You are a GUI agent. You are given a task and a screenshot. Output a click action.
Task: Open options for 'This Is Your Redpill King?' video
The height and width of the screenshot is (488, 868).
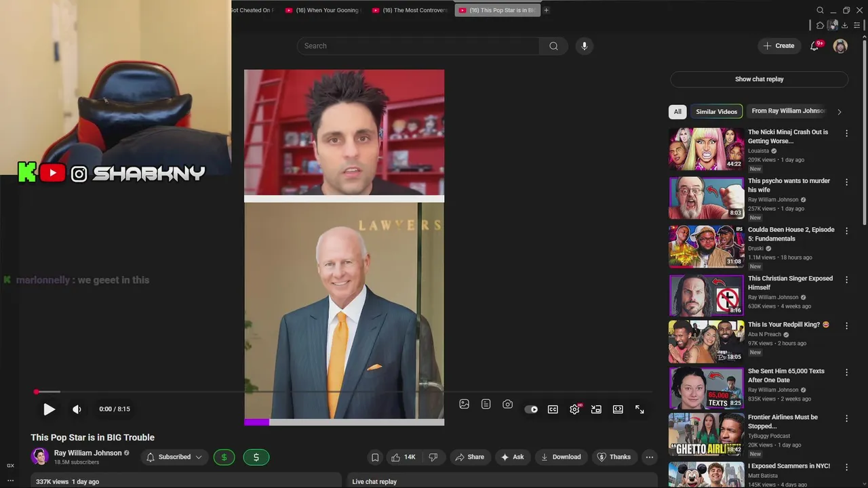[x=846, y=326]
